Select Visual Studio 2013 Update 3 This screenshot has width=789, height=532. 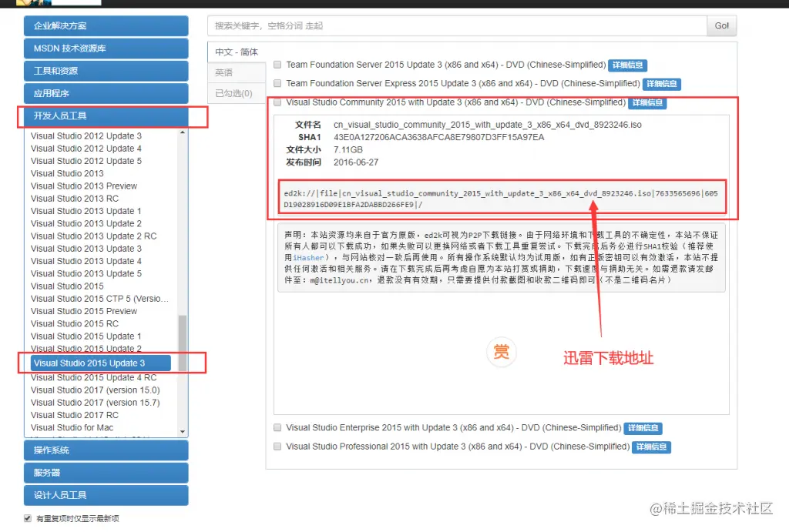(x=86, y=249)
